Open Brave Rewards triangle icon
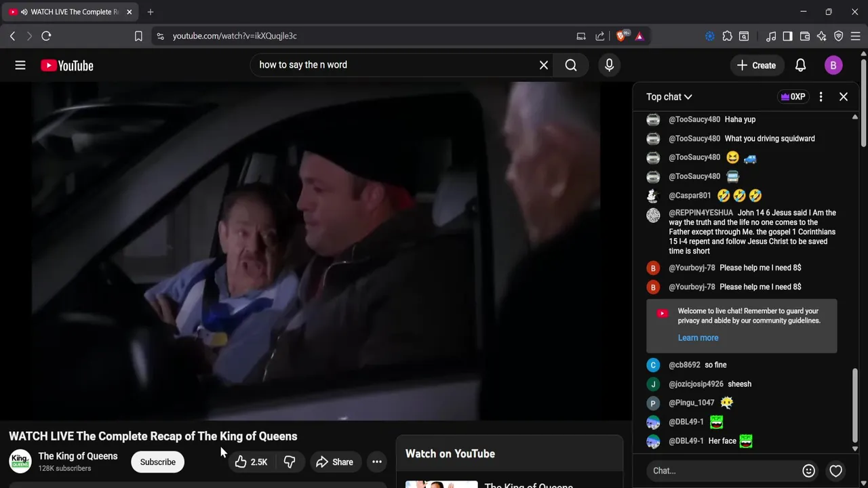 [x=639, y=36]
